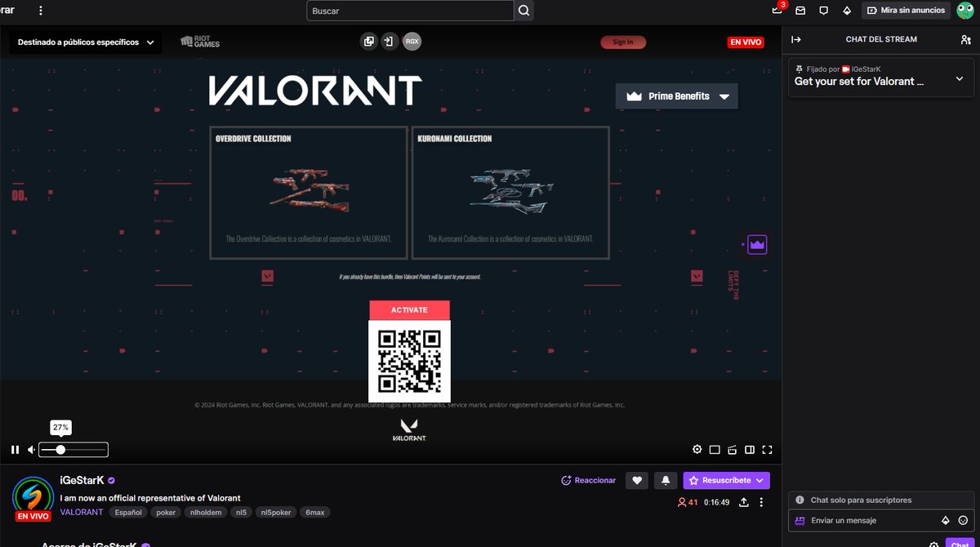Image resolution: width=980 pixels, height=547 pixels.
Task: Open the Bits gem icon in top bar
Action: pyautogui.click(x=847, y=11)
